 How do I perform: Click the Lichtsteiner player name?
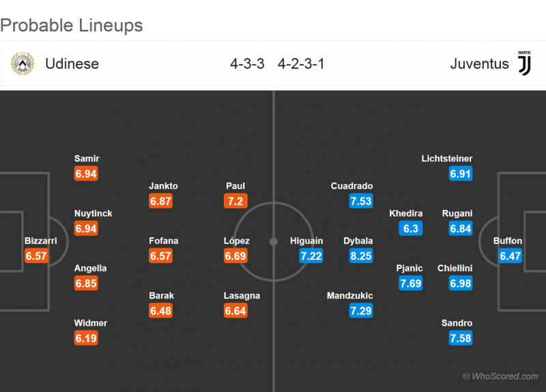point(447,159)
